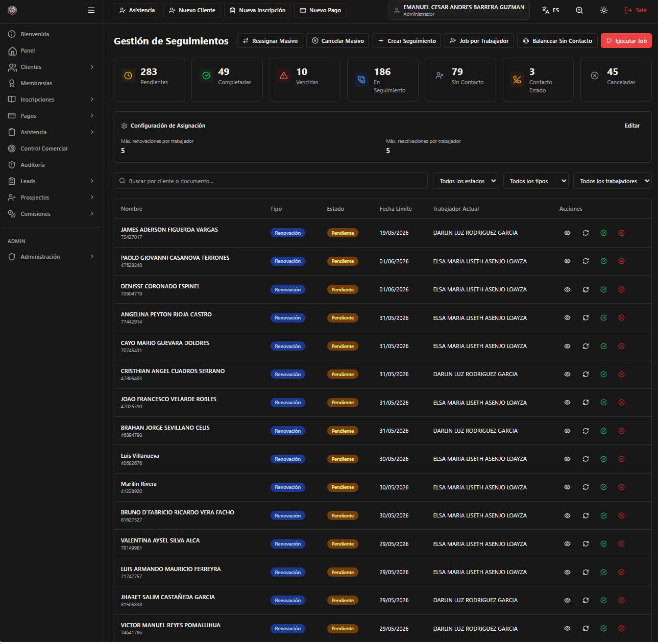Cancel follow-up for DENISSE CORONADO ESPINEL
This screenshot has width=658, height=644.
coord(621,290)
